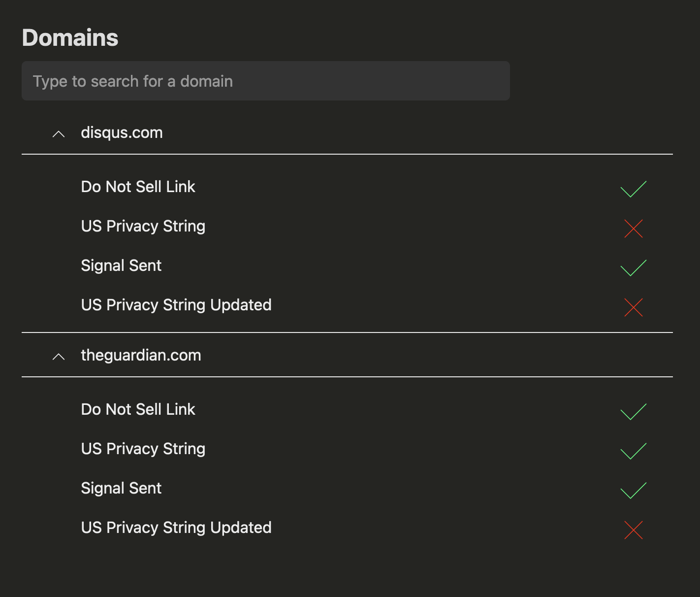Select the disqus.com domain entry
The image size is (700, 597).
click(x=122, y=133)
